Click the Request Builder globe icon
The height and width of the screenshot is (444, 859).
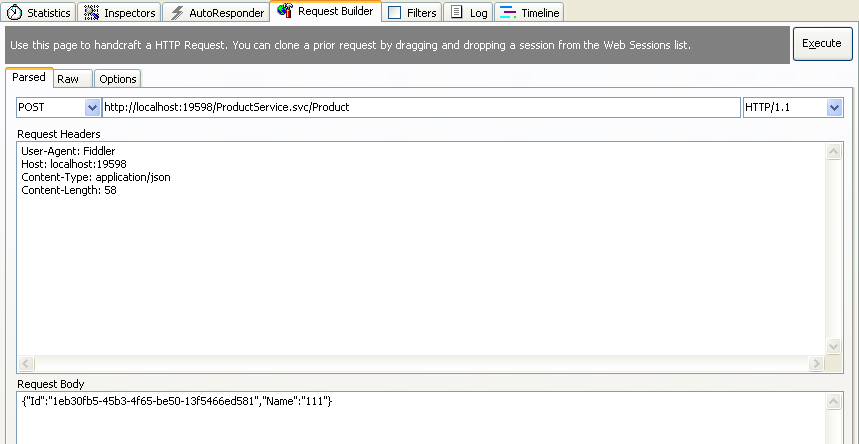(x=285, y=11)
